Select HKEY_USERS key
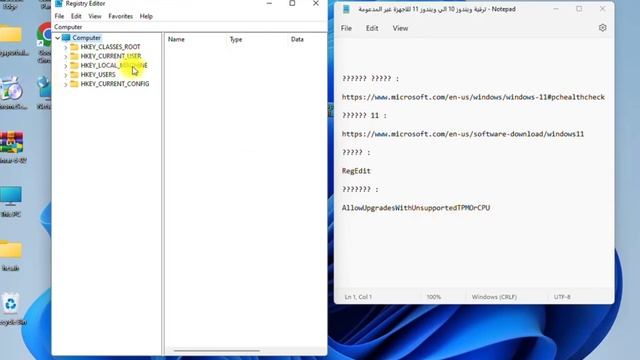Screen dimensions: 640x360 tap(98, 75)
